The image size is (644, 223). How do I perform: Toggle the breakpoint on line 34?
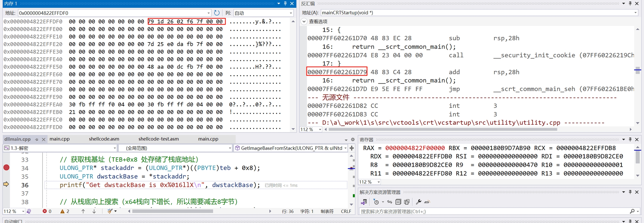coord(6,168)
